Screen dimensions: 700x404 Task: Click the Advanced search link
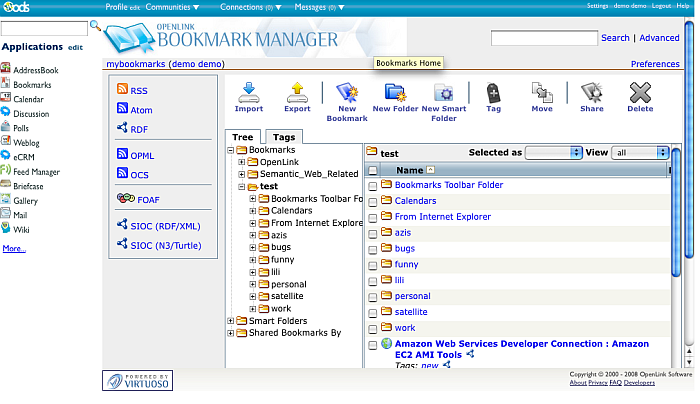pyautogui.click(x=659, y=38)
